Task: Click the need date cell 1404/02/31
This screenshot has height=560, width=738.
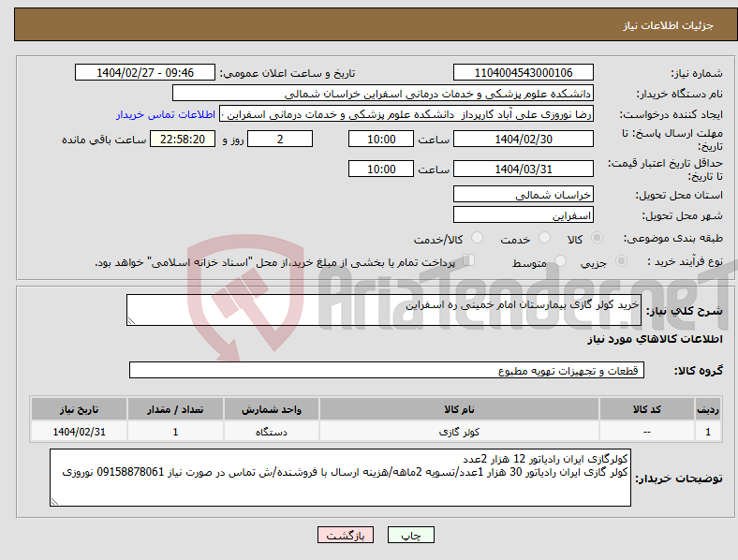Action: 79,432
